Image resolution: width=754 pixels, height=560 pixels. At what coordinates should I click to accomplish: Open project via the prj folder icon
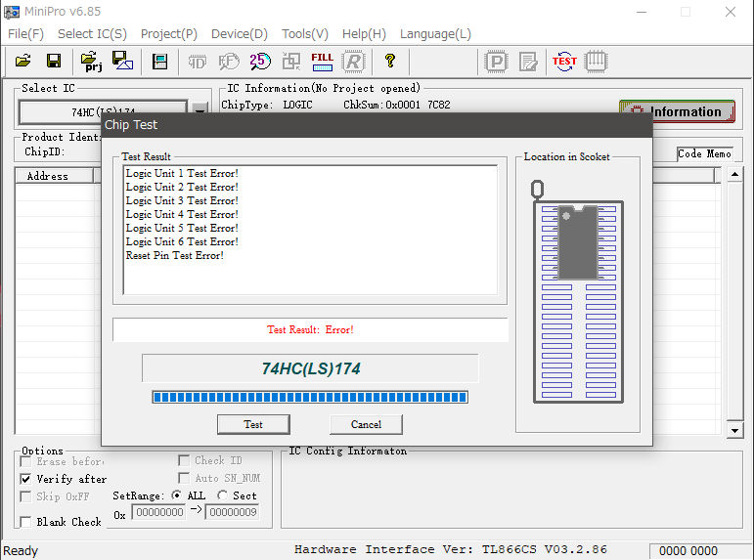(91, 61)
